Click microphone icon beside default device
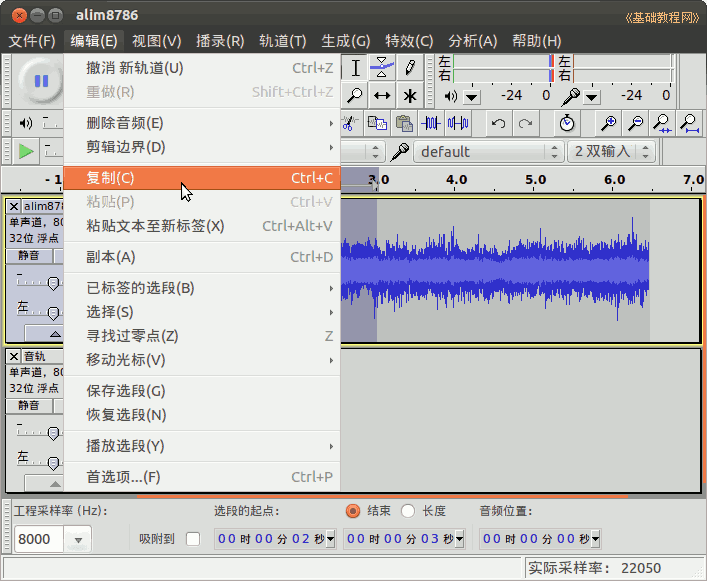The height and width of the screenshot is (581, 707). [399, 151]
